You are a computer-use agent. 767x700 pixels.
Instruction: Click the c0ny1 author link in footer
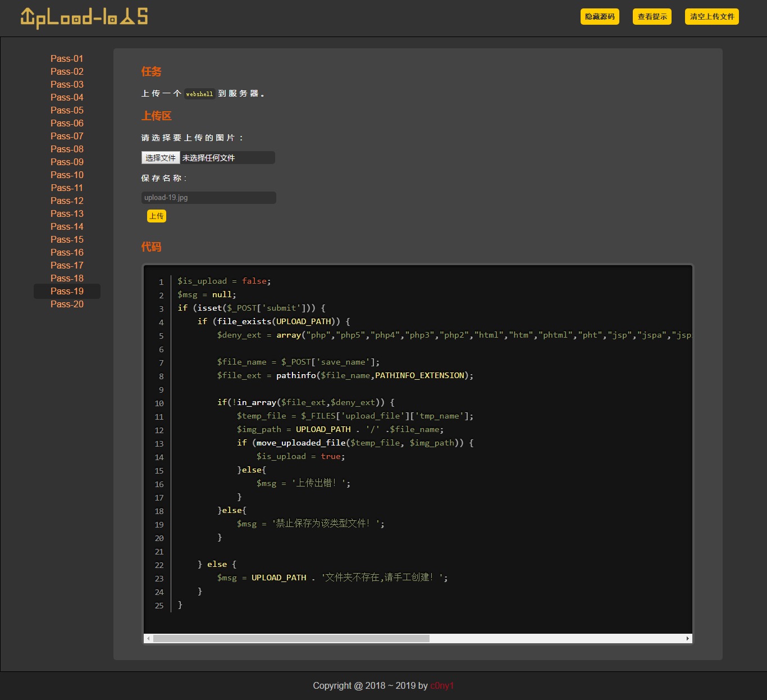coord(442,685)
